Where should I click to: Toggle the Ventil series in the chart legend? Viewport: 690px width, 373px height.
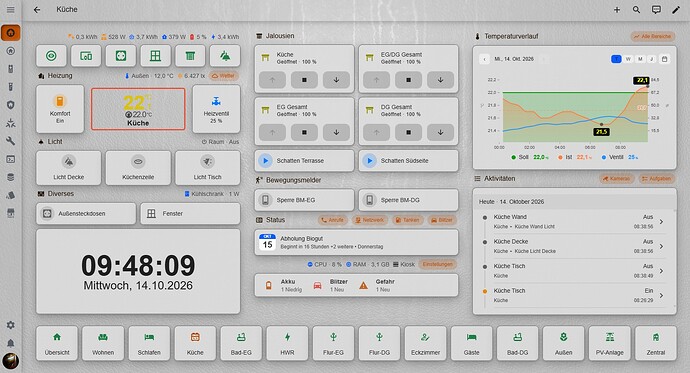coord(620,157)
